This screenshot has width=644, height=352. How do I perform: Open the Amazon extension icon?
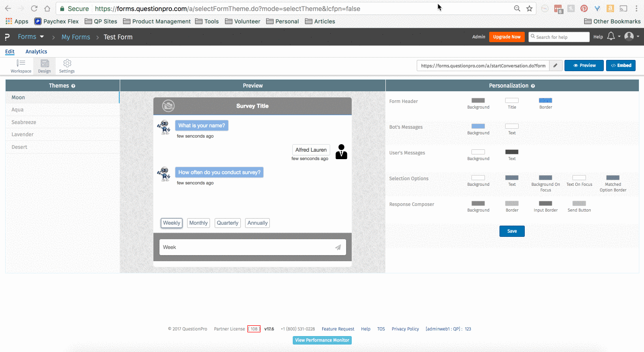(x=610, y=8)
